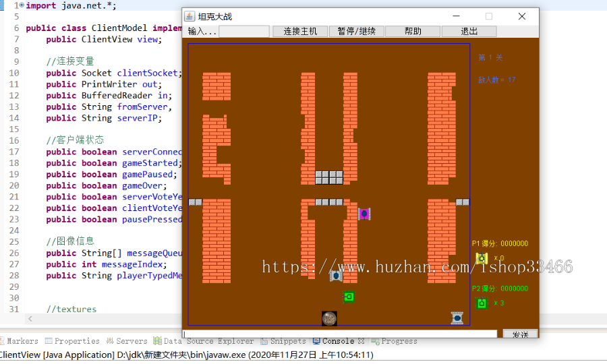Click code line 'public BufferedReader in;'
This screenshot has height=364, width=607.
click(x=109, y=96)
